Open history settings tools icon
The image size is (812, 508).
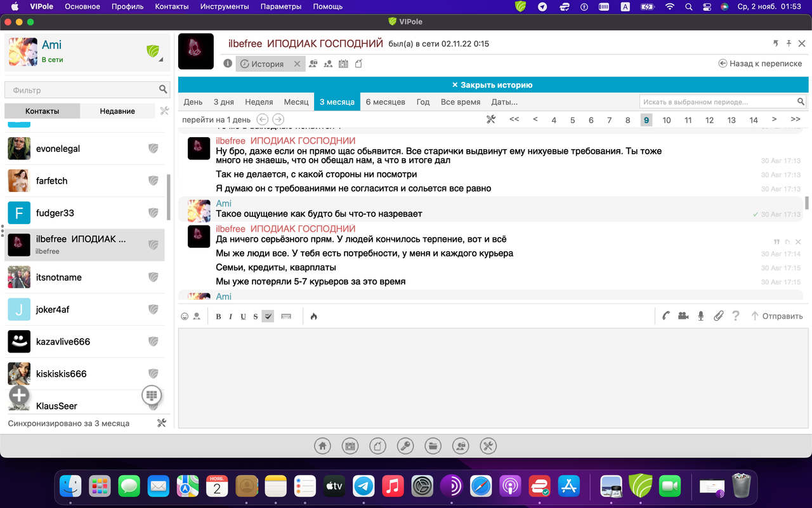click(491, 119)
